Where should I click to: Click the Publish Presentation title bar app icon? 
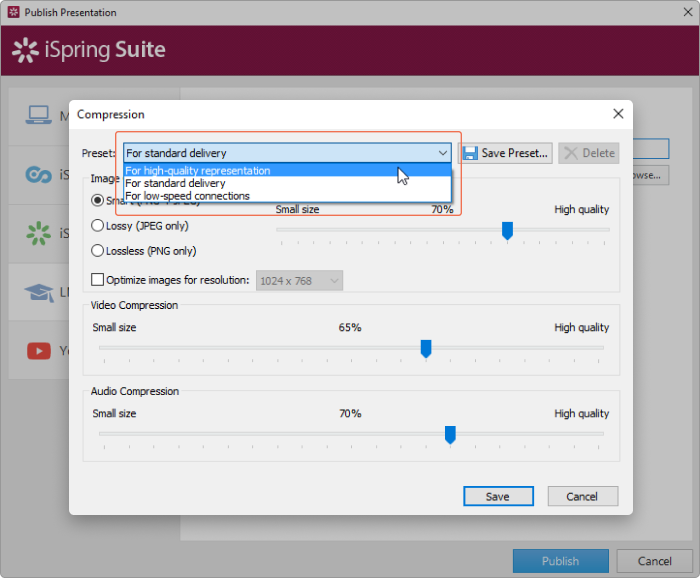13,12
